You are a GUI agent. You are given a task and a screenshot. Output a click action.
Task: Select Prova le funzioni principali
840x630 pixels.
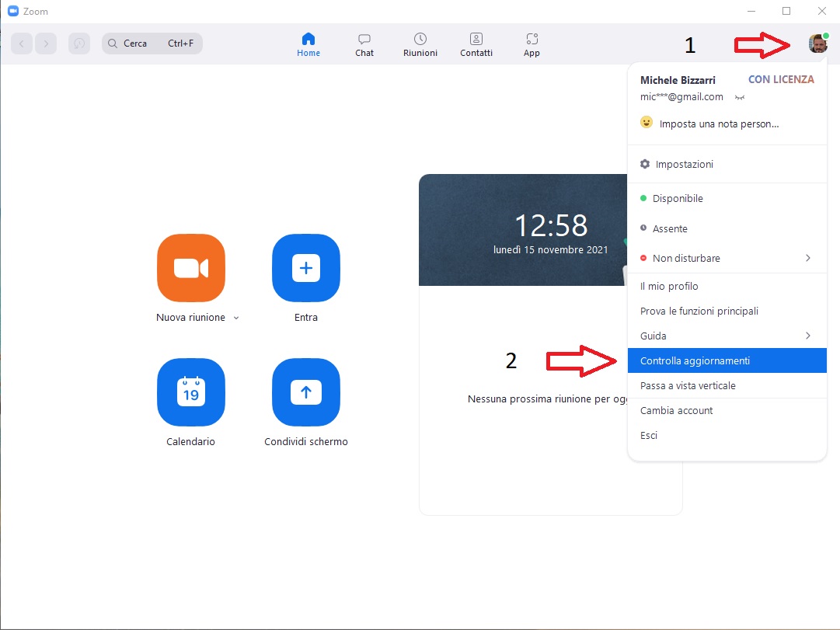coord(727,312)
